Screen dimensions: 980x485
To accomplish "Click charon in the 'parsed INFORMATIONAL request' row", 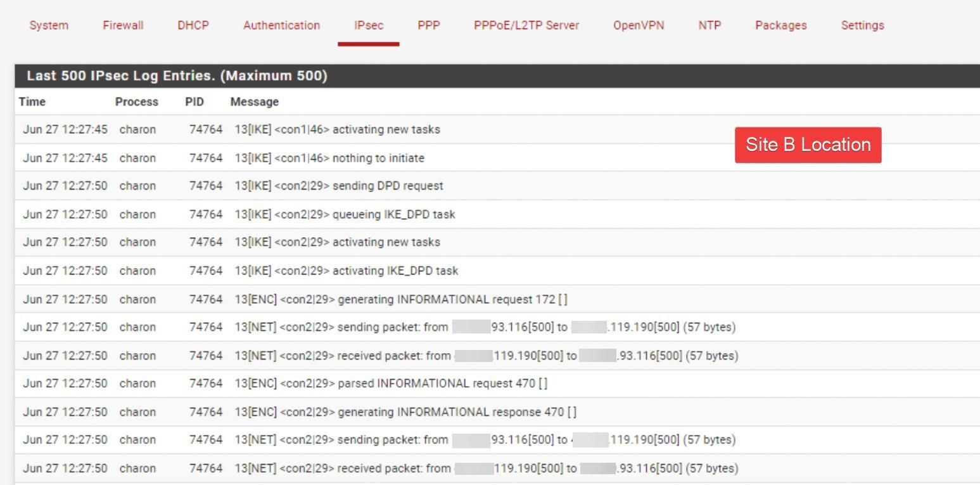I will (x=137, y=384).
